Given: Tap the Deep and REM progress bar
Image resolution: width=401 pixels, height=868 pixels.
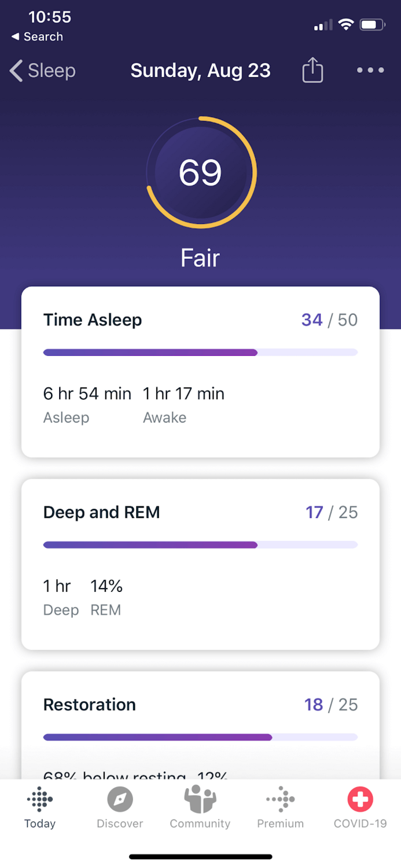Looking at the screenshot, I should pos(200,545).
